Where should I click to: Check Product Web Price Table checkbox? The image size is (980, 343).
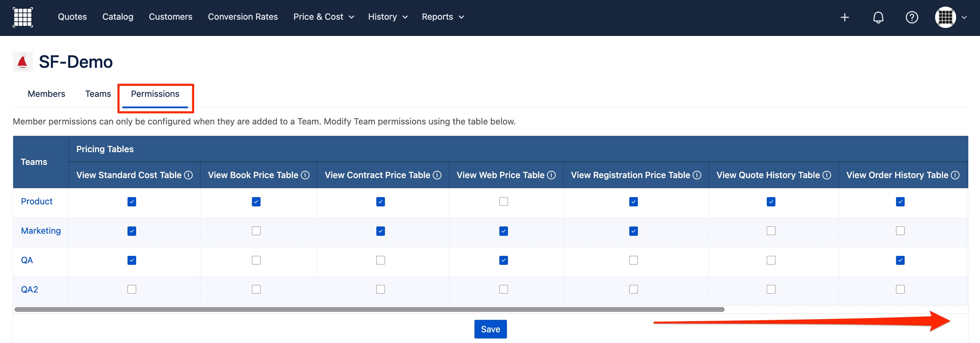tap(503, 201)
